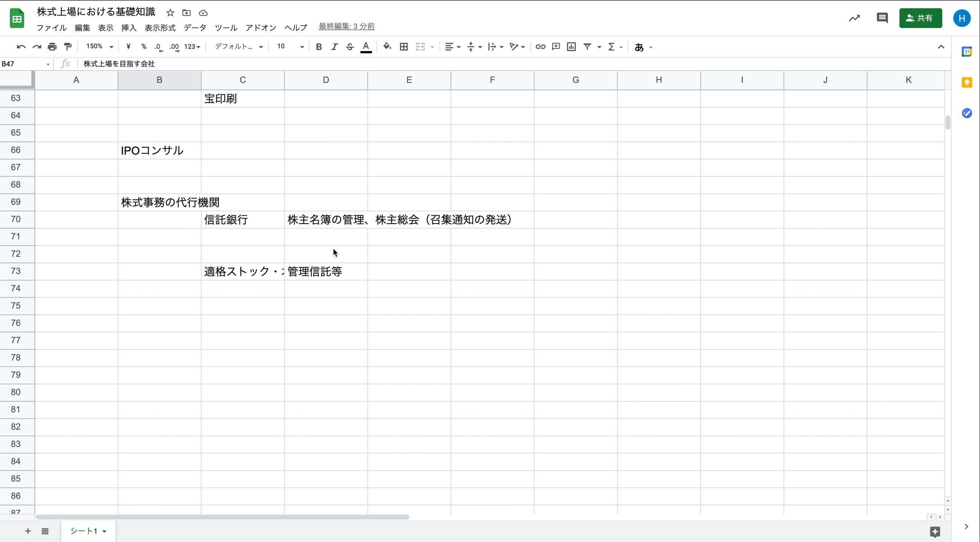The width and height of the screenshot is (980, 542).
Task: Click the insert link icon
Action: pos(540,47)
